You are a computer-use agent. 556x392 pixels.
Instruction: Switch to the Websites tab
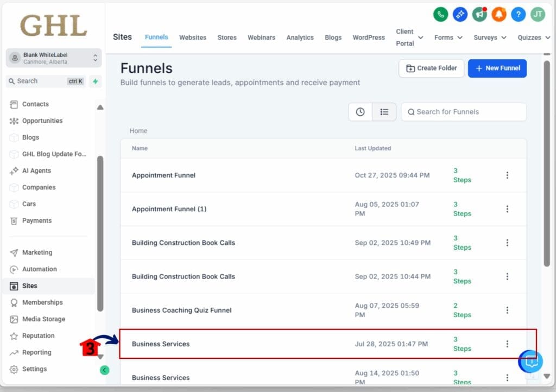[193, 37]
